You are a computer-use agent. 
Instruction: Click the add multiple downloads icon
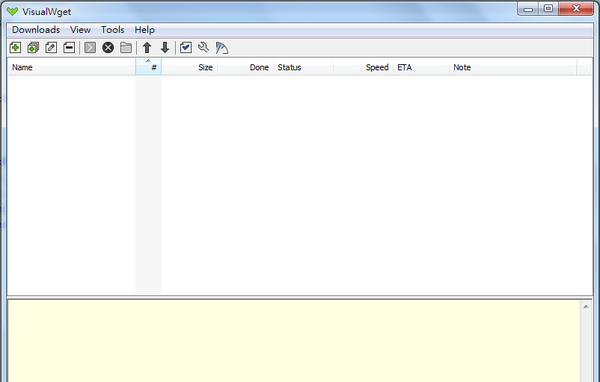(x=33, y=48)
